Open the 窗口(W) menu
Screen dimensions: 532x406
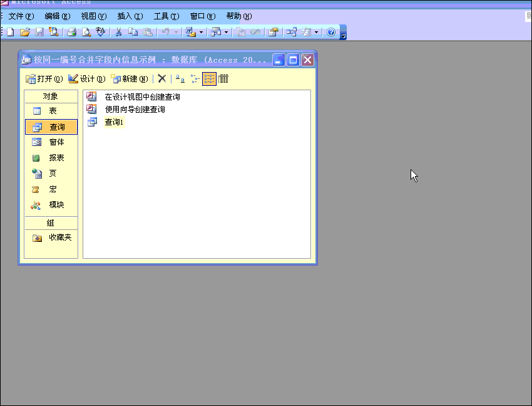[x=203, y=16]
